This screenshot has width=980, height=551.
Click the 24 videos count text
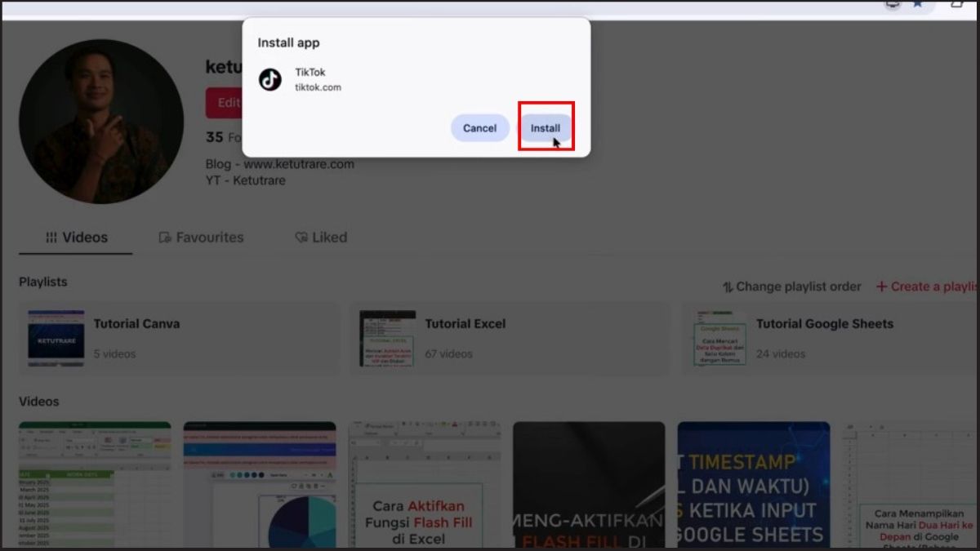pos(781,354)
